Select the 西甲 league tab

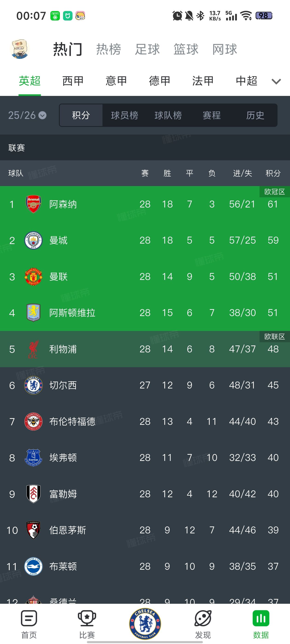click(73, 81)
